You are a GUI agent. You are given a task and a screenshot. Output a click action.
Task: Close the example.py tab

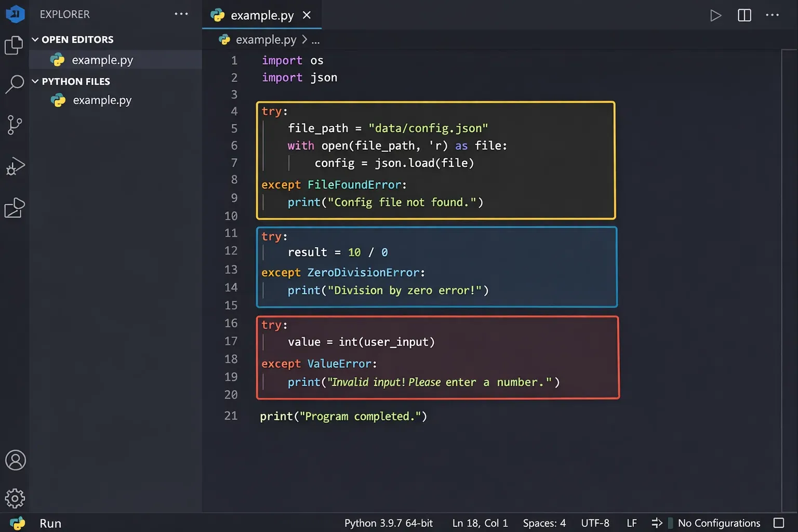(x=307, y=16)
